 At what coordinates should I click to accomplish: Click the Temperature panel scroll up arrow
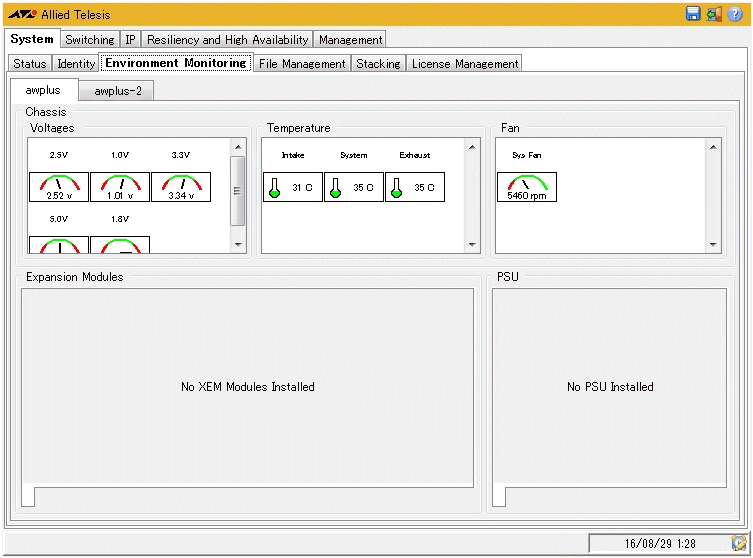[x=472, y=146]
